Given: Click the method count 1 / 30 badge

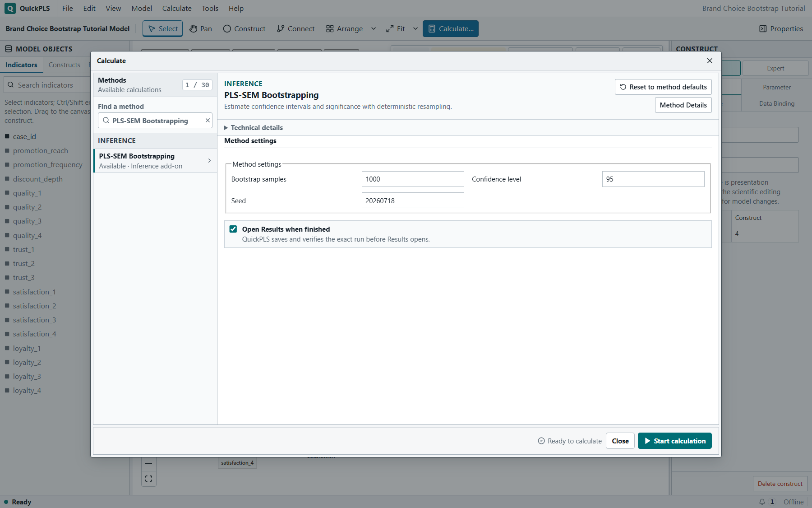Looking at the screenshot, I should tap(197, 85).
